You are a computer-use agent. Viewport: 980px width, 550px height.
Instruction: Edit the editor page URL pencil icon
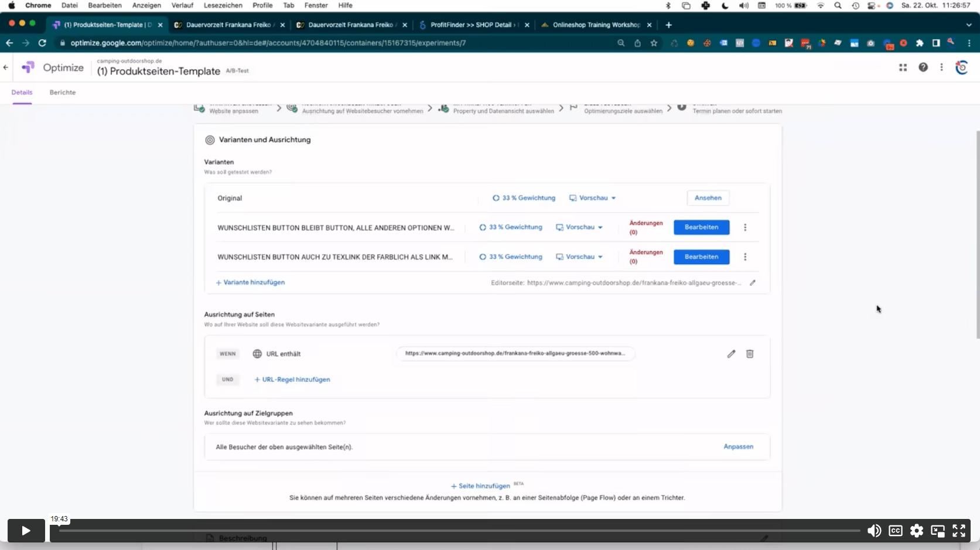click(753, 283)
